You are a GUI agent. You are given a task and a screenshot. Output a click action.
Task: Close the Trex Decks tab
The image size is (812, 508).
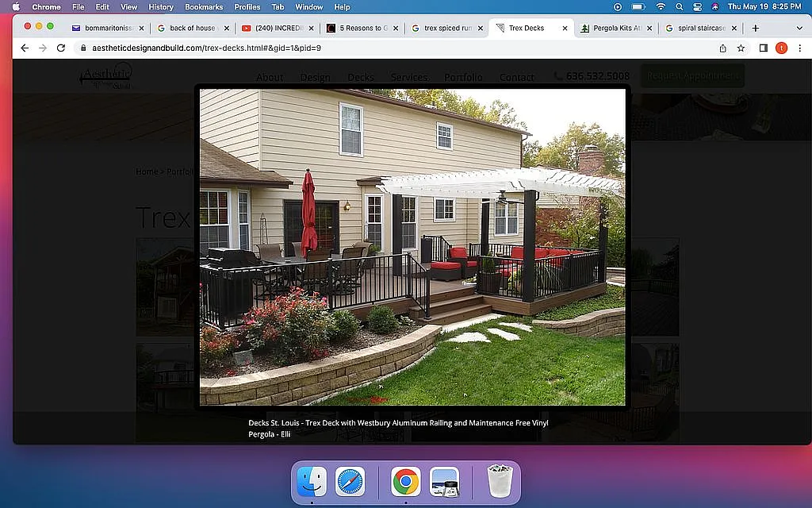coord(565,28)
